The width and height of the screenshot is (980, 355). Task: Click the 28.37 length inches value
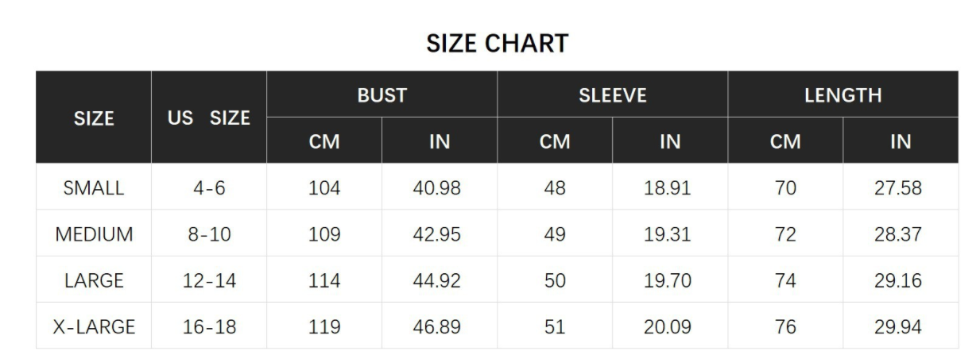click(901, 234)
